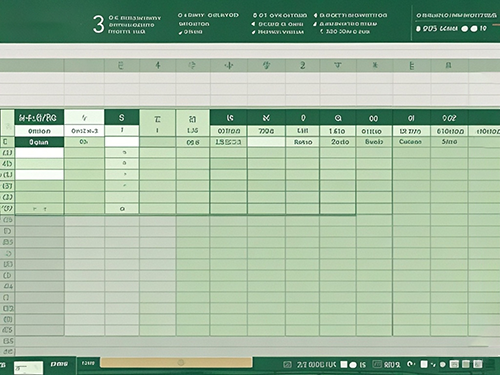Click the sheet thumbnail at the bottom left
This screenshot has height=375, width=500.
[x=28, y=368]
